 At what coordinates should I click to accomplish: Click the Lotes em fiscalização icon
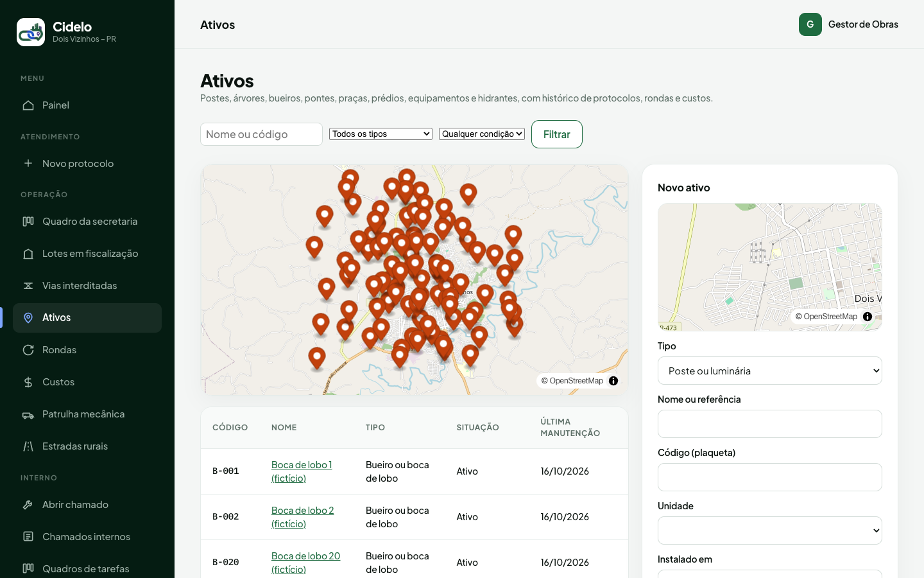point(28,254)
